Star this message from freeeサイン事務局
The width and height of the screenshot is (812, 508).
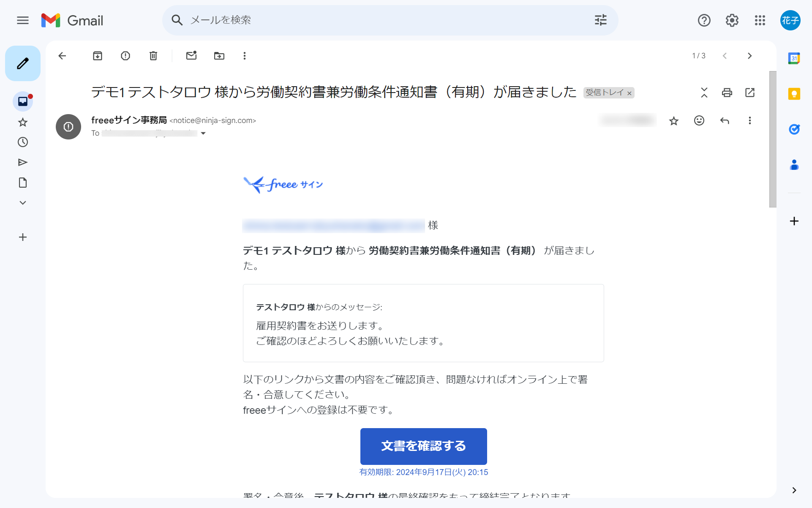674,121
